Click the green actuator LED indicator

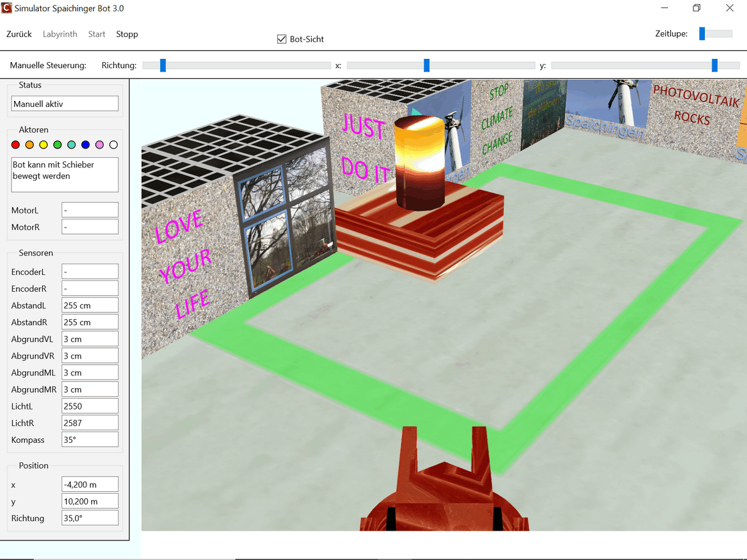click(58, 145)
